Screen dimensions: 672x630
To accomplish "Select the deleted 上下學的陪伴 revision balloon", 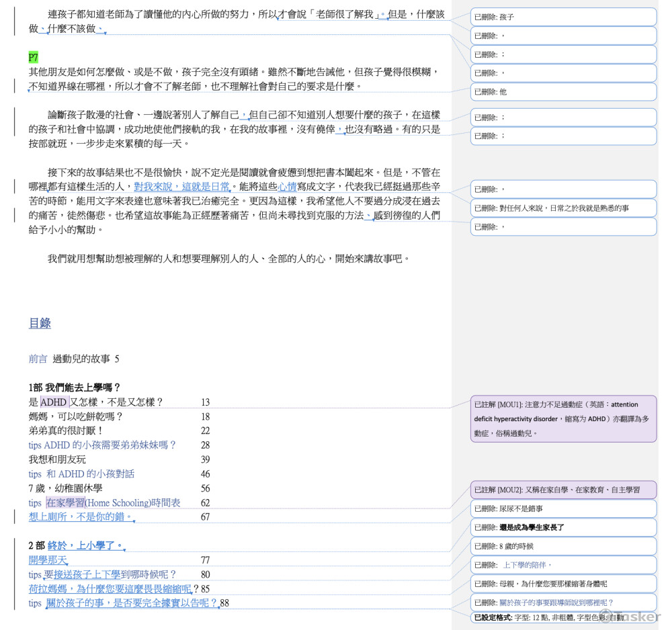I will [563, 566].
